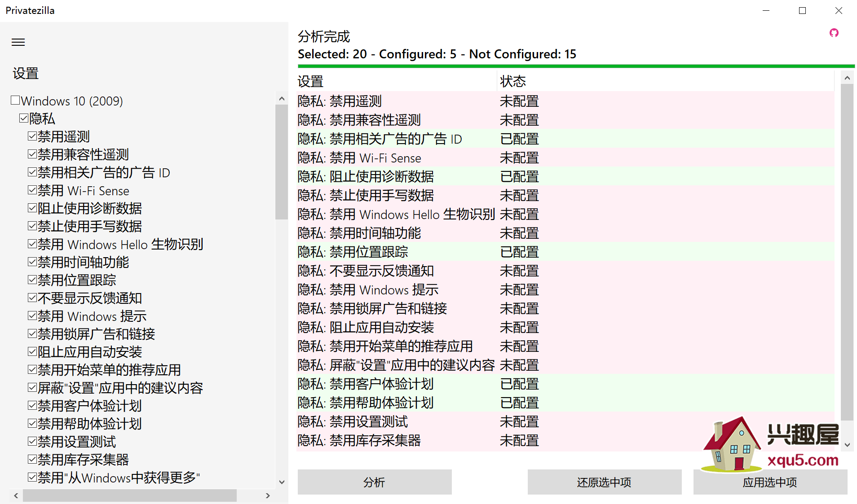Open the hamburger menu

coord(18,42)
